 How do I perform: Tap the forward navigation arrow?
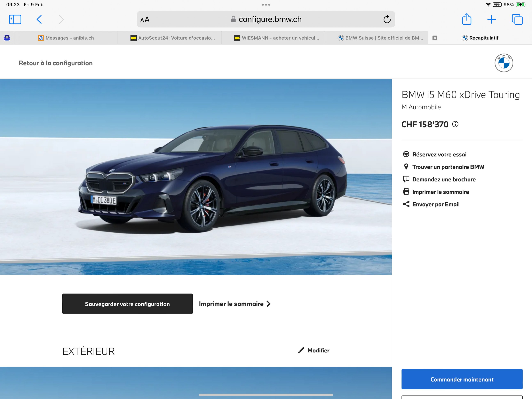[x=61, y=19]
